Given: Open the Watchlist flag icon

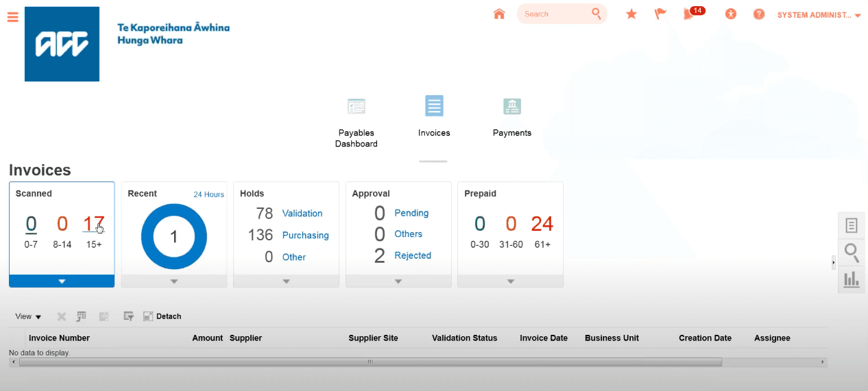Looking at the screenshot, I should tap(660, 14).
